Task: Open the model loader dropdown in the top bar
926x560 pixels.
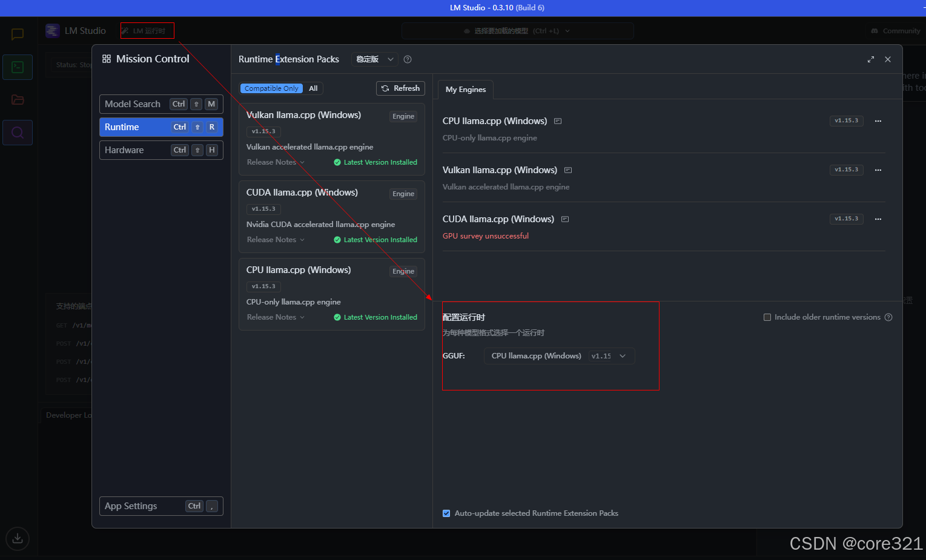Action: click(x=517, y=31)
